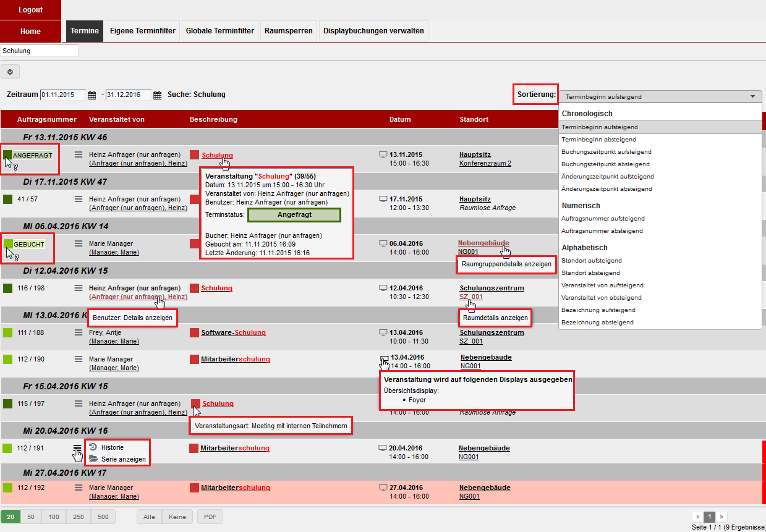Show 500 results per page

point(103,517)
